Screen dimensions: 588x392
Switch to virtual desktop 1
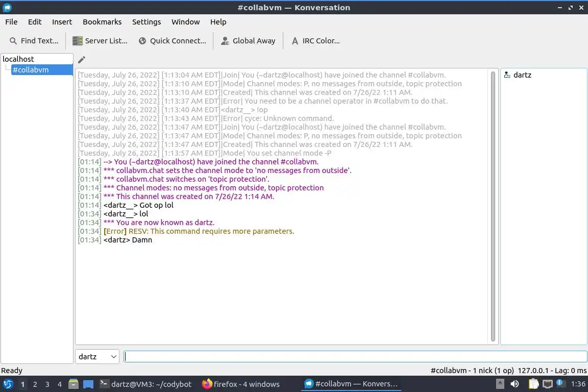pos(23,384)
